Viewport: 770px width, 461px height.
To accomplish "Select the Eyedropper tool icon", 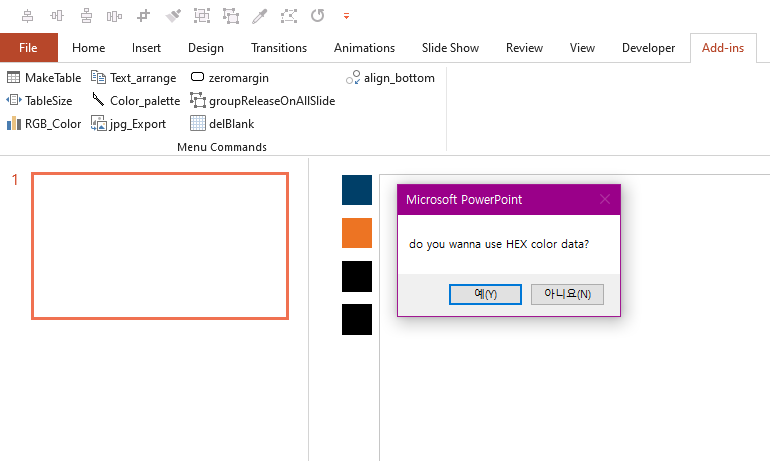I will tap(259, 16).
